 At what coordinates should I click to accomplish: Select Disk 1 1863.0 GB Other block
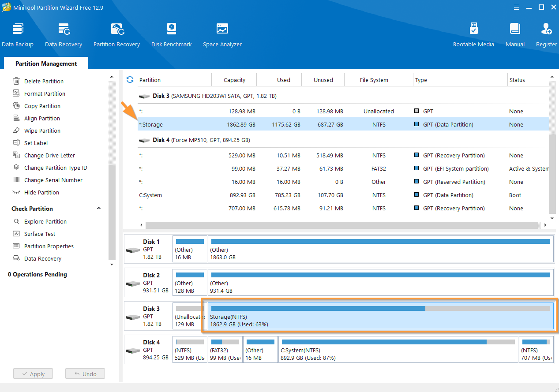(381, 249)
